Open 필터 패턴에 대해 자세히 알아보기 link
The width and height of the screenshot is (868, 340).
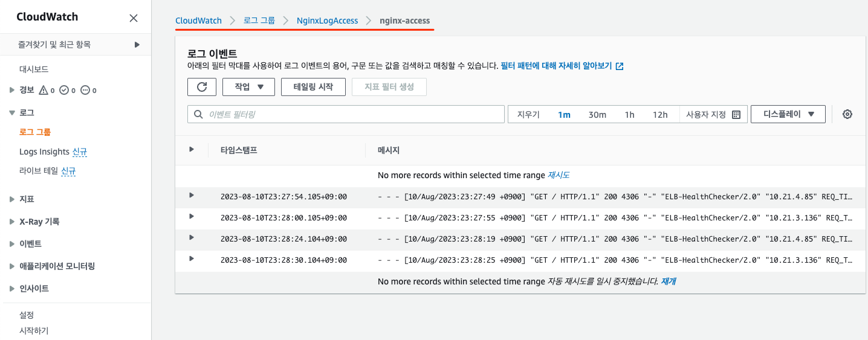[x=556, y=66]
